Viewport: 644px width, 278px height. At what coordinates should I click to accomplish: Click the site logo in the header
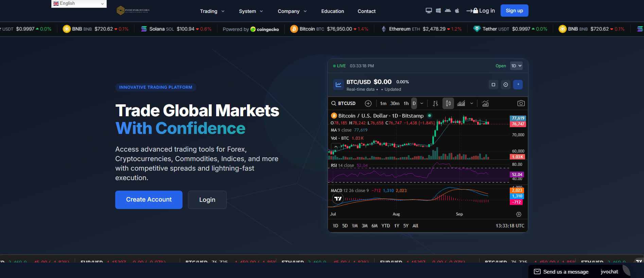[x=133, y=11]
